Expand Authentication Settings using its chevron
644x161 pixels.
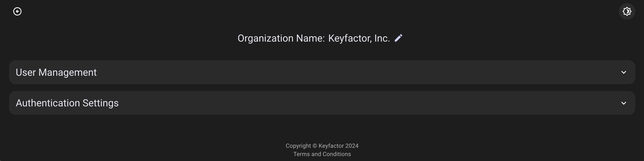[x=624, y=103]
